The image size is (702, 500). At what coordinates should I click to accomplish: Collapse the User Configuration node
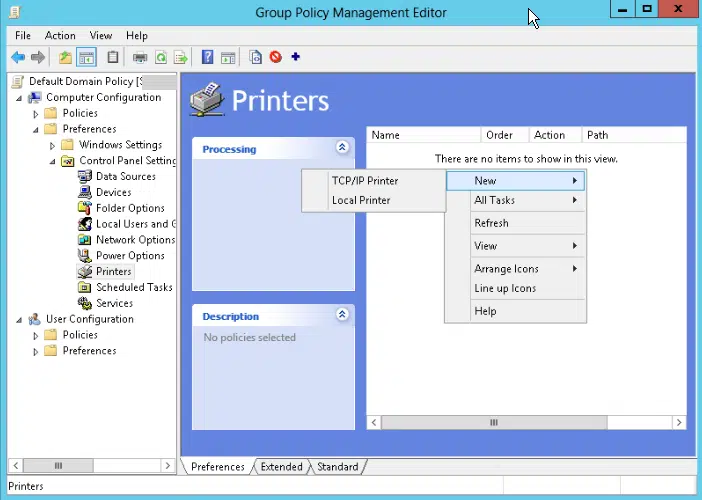[19, 320]
